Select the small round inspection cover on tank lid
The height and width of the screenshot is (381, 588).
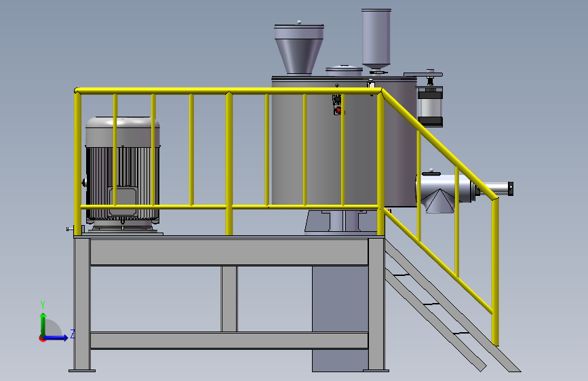click(344, 71)
